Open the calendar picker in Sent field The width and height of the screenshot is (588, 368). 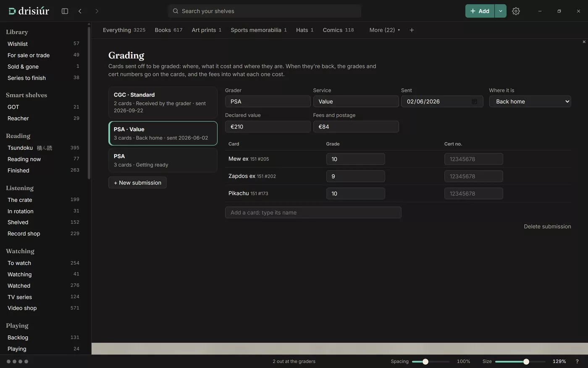pyautogui.click(x=474, y=101)
